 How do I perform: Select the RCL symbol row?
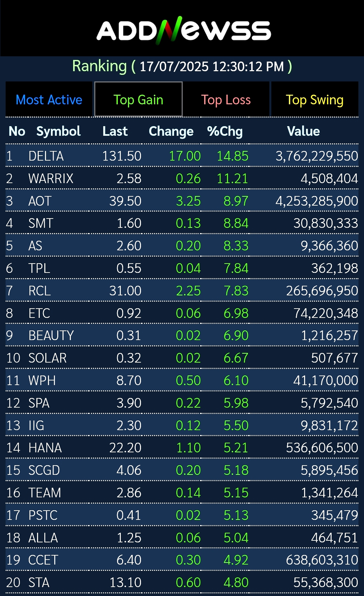pyautogui.click(x=40, y=291)
